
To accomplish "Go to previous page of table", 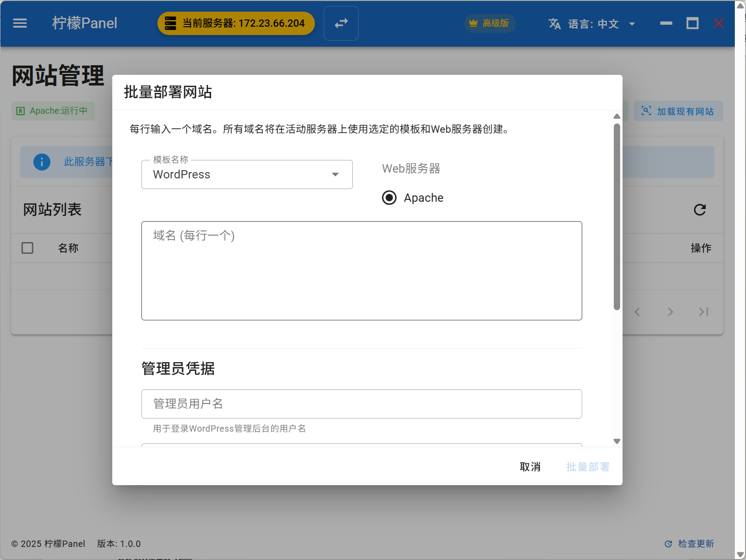I will point(637,312).
